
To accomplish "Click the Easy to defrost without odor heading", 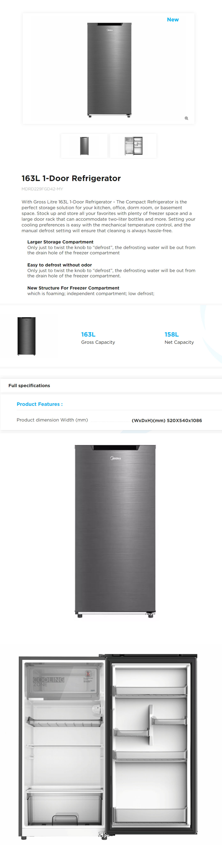I will pos(60,265).
